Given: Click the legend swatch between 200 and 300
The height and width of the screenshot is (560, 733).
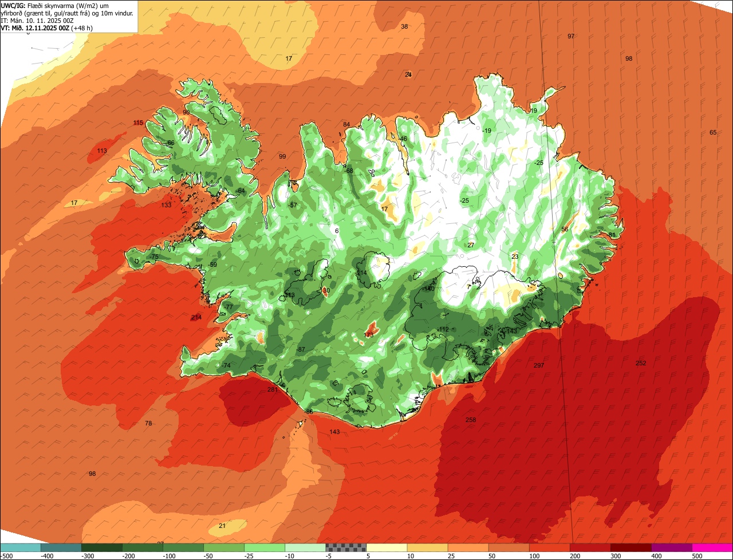Looking at the screenshot, I should click(x=590, y=547).
